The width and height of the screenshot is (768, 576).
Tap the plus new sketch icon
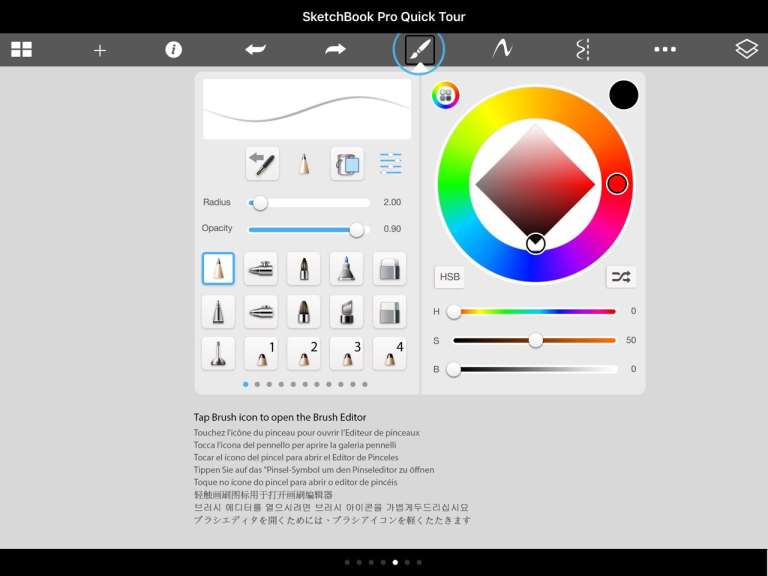point(100,50)
